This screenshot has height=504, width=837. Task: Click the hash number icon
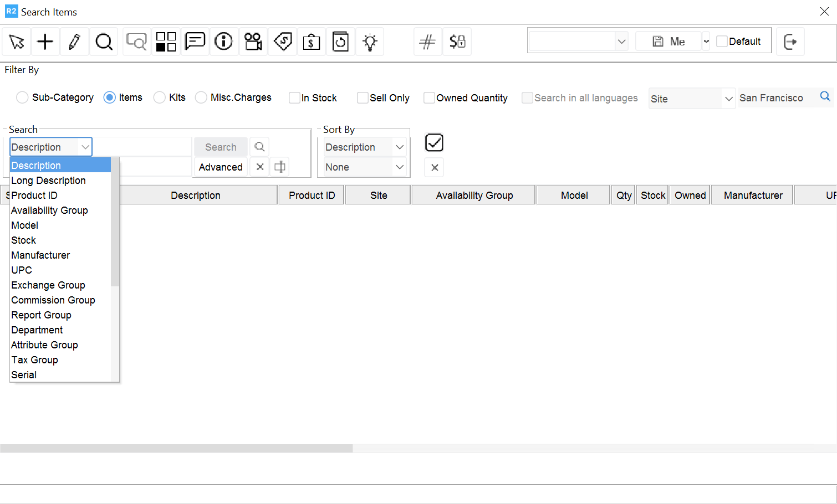click(x=427, y=42)
